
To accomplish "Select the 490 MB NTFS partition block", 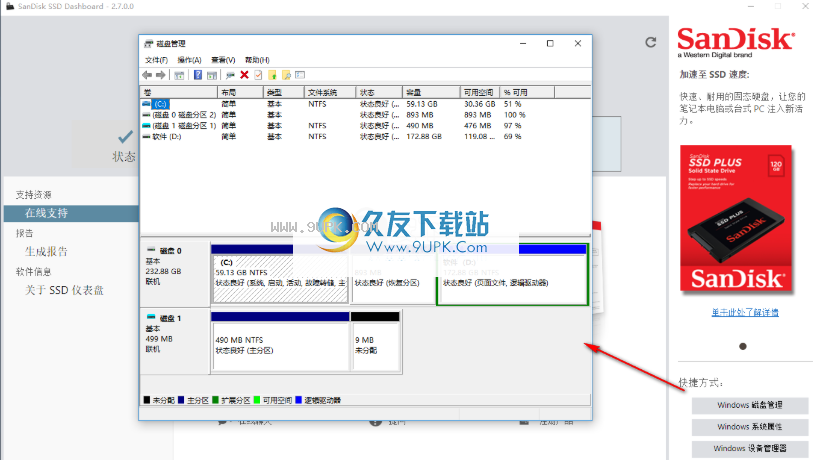I will [281, 341].
